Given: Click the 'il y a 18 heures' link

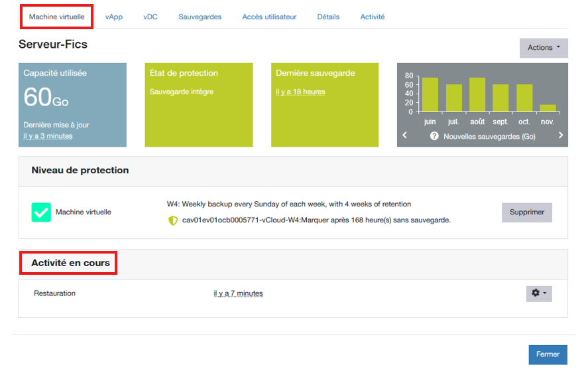Looking at the screenshot, I should [x=300, y=92].
